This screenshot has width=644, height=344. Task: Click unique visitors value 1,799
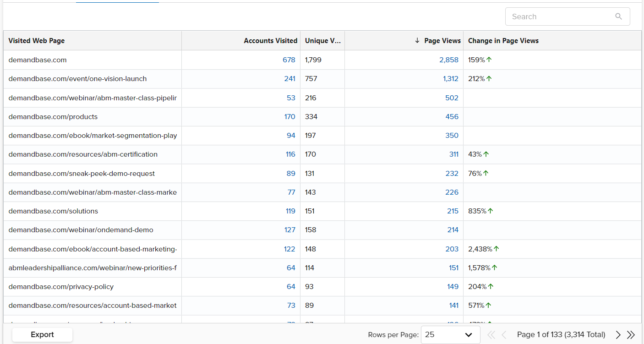point(313,60)
